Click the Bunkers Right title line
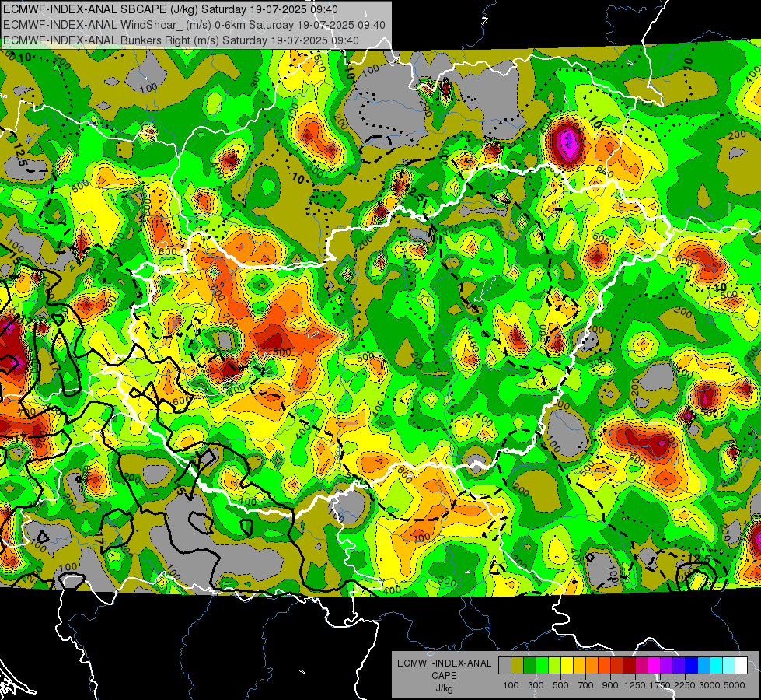The height and width of the screenshot is (700, 761). [180, 40]
